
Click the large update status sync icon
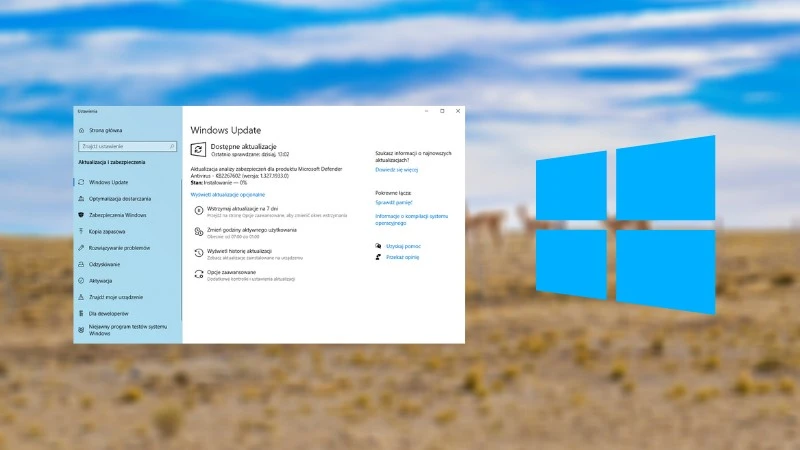198,149
